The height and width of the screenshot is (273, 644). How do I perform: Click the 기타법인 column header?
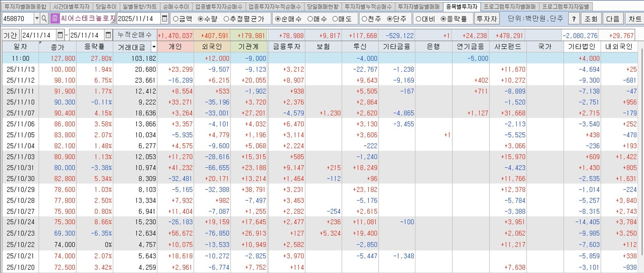pos(582,47)
